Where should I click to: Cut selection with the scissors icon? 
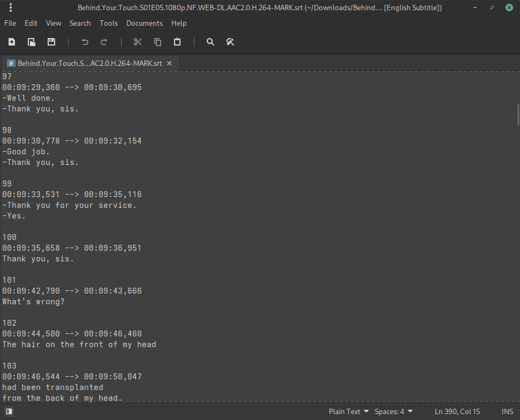tap(138, 42)
